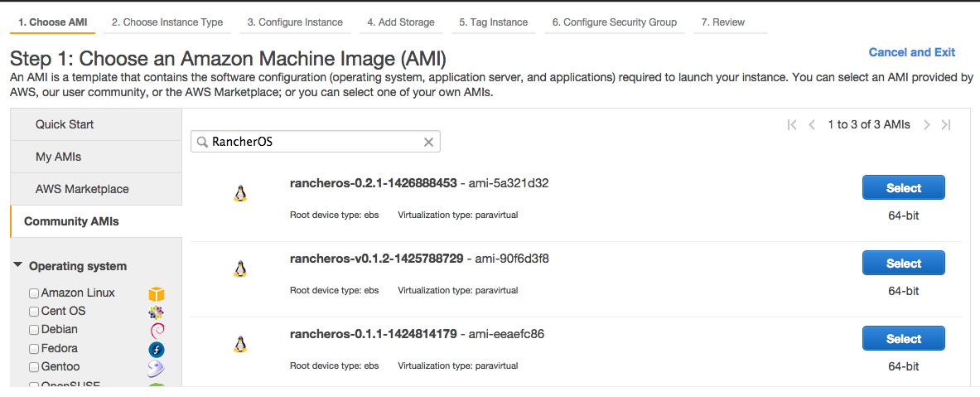Open the Community AMIs sidebar section
Viewport: 980px width, 397px height.
pyautogui.click(x=96, y=221)
